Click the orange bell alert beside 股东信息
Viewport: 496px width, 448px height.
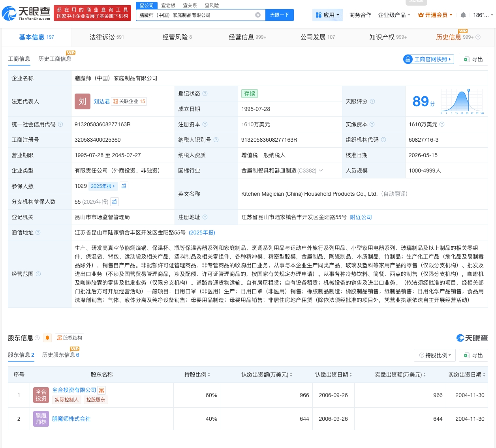point(47,338)
